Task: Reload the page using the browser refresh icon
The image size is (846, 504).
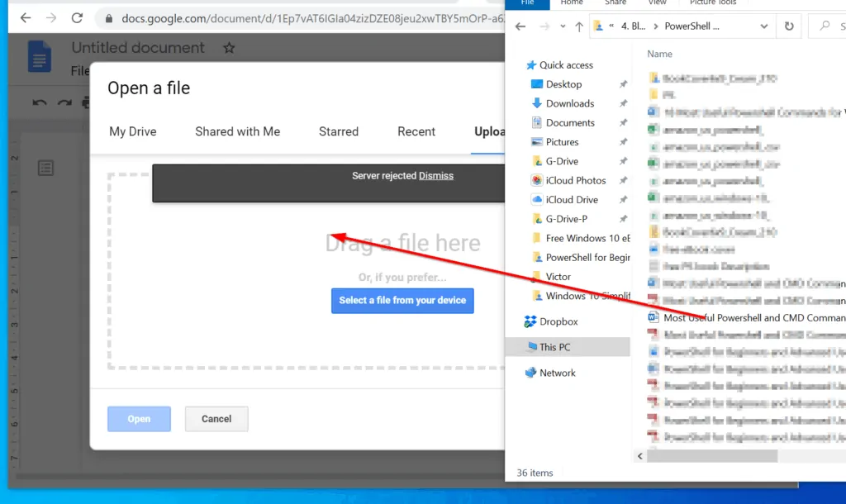Action: tap(78, 17)
